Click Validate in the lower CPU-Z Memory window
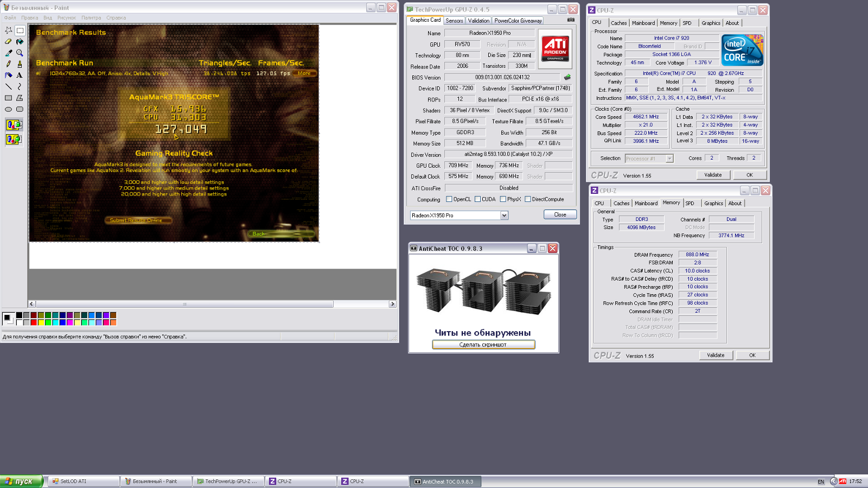Viewport: 868px width, 488px height. point(716,355)
